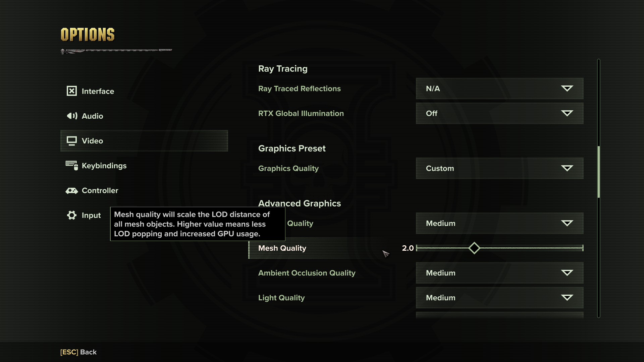The image size is (644, 362).
Task: Switch to the Keybindings options tab
Action: click(104, 166)
